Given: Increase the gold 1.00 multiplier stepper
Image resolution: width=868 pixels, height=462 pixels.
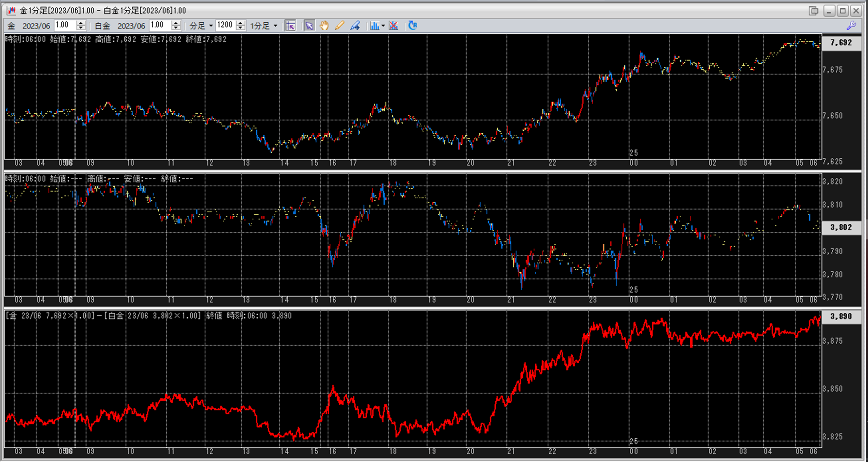Looking at the screenshot, I should click(81, 23).
